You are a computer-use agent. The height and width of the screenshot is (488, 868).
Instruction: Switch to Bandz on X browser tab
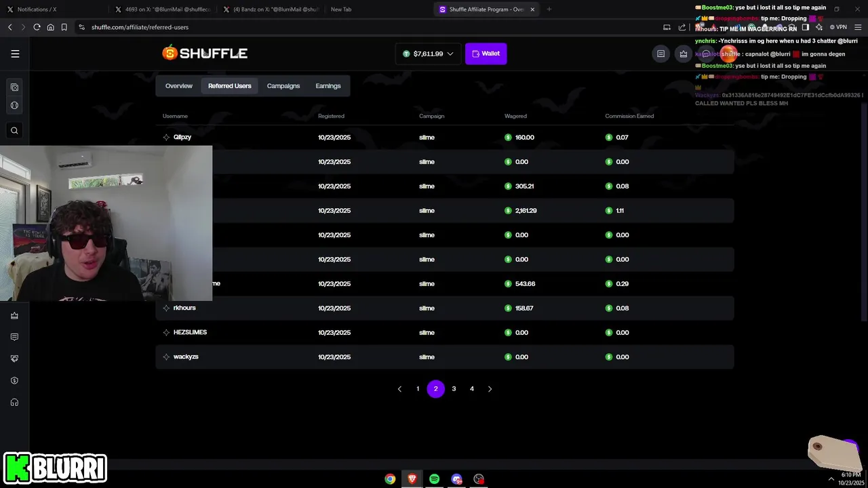[x=271, y=9]
